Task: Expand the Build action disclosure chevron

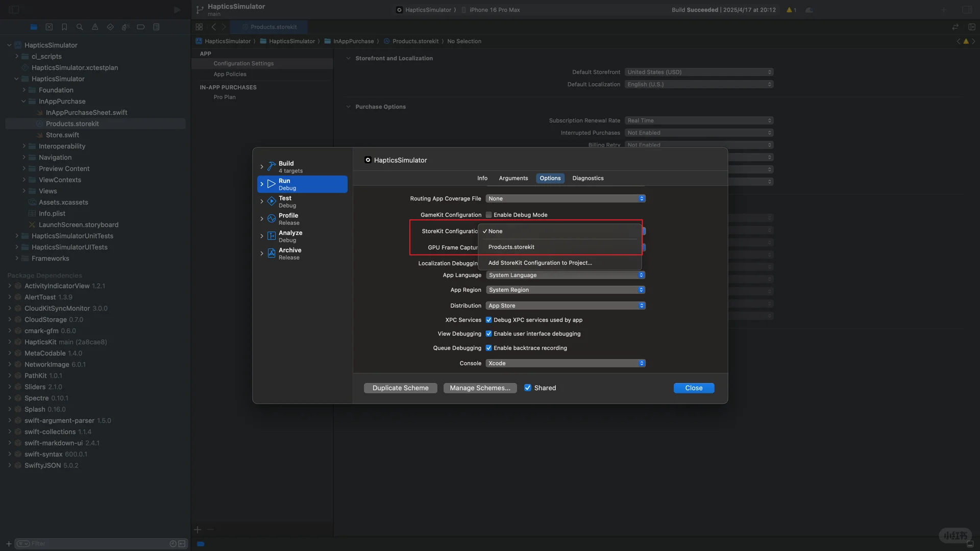Action: [x=262, y=167]
